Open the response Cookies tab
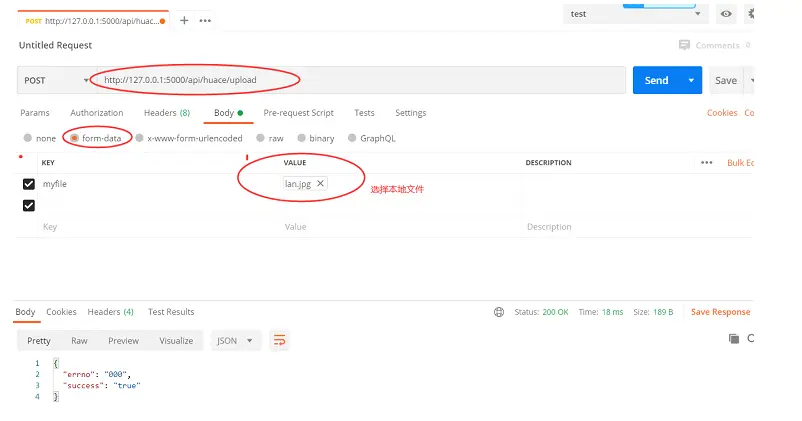This screenshot has width=802, height=421. tap(61, 312)
